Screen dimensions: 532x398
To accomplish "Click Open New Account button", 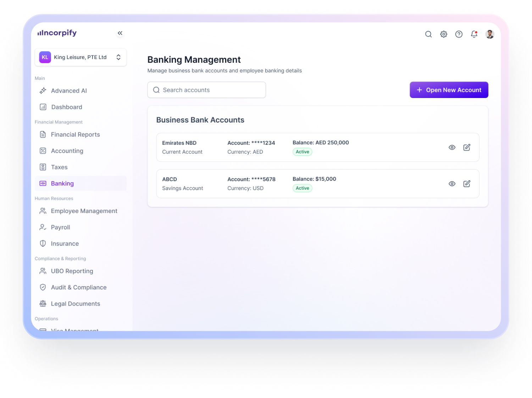I will 449,90.
